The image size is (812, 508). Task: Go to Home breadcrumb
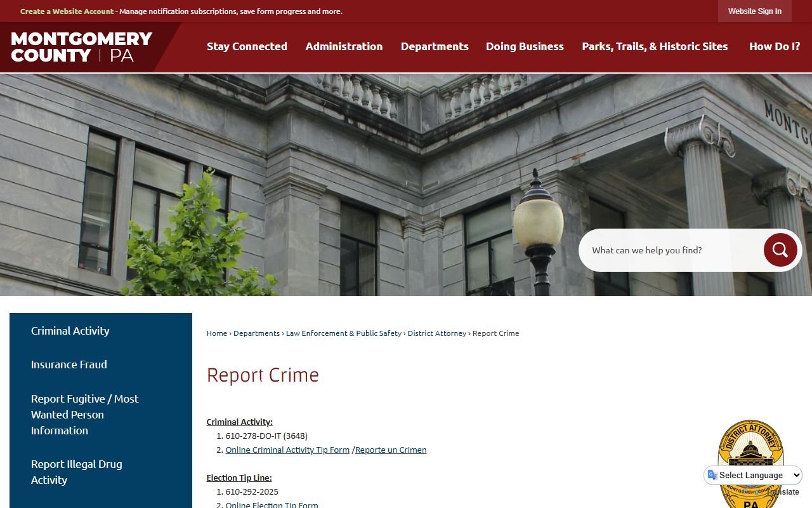point(217,333)
